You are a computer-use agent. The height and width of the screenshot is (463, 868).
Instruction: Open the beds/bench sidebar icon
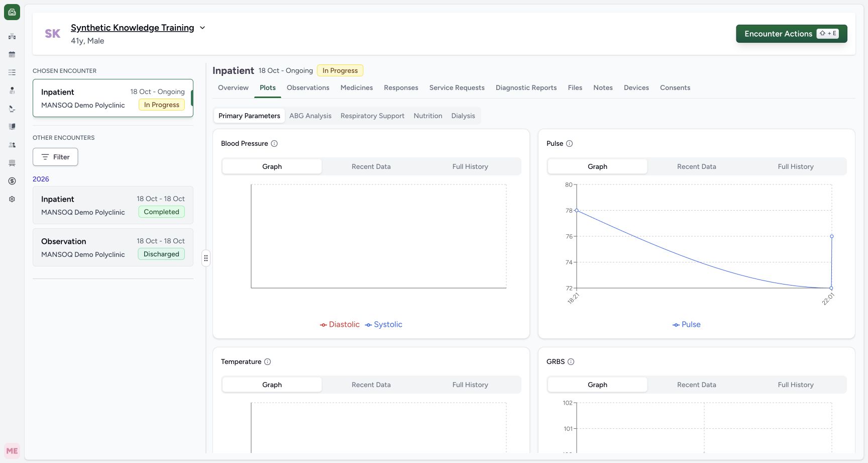pyautogui.click(x=12, y=163)
